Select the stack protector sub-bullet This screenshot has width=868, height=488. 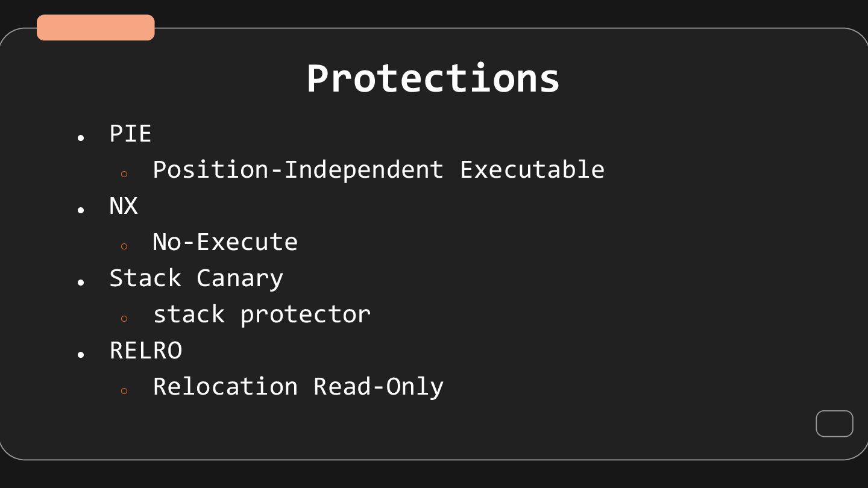[x=262, y=314]
